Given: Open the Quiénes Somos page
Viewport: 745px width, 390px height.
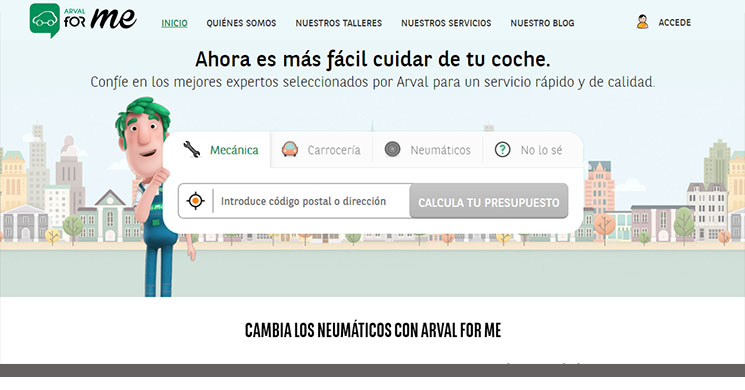Looking at the screenshot, I should pyautogui.click(x=241, y=23).
